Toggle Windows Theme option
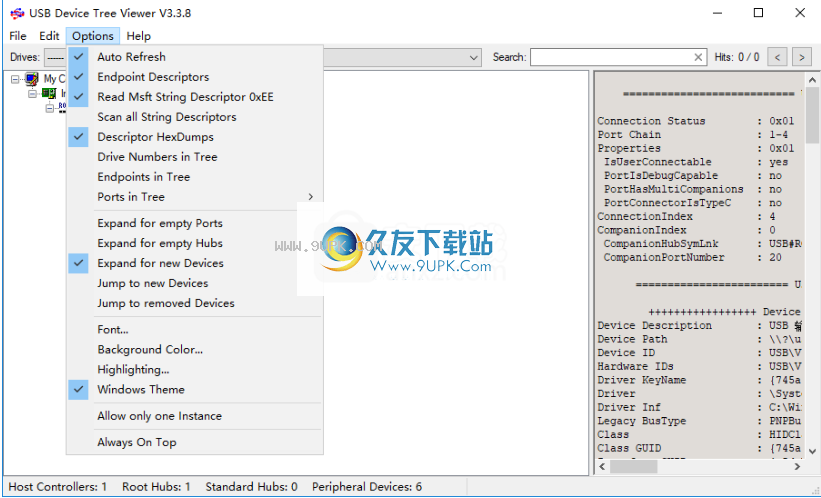Screen dimensions: 821x498 tap(195, 389)
